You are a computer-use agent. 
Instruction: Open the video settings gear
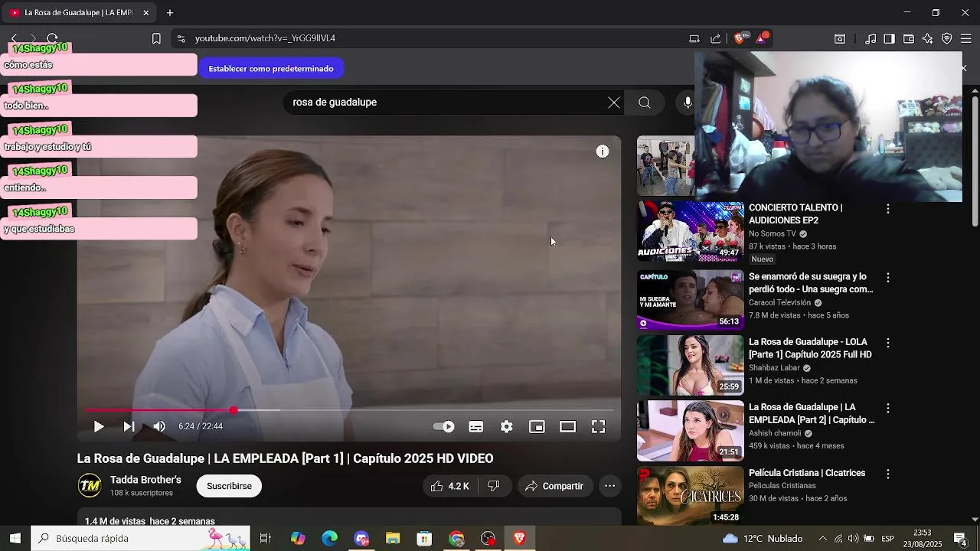(506, 426)
